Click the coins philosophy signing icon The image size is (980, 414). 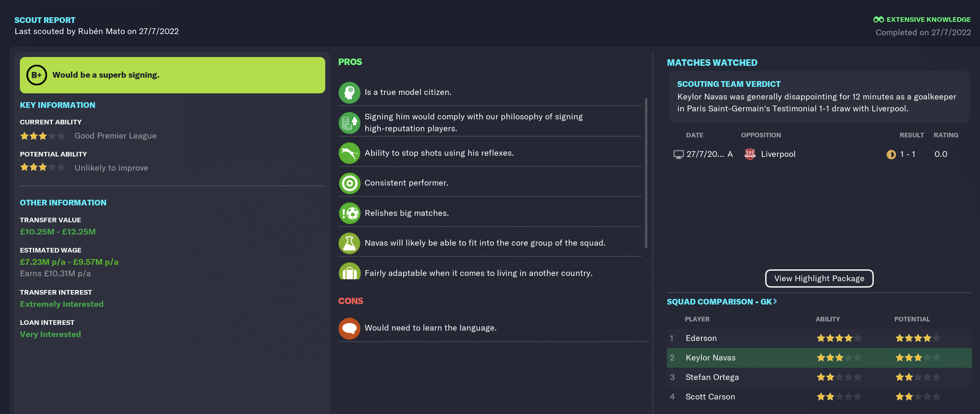(x=349, y=123)
